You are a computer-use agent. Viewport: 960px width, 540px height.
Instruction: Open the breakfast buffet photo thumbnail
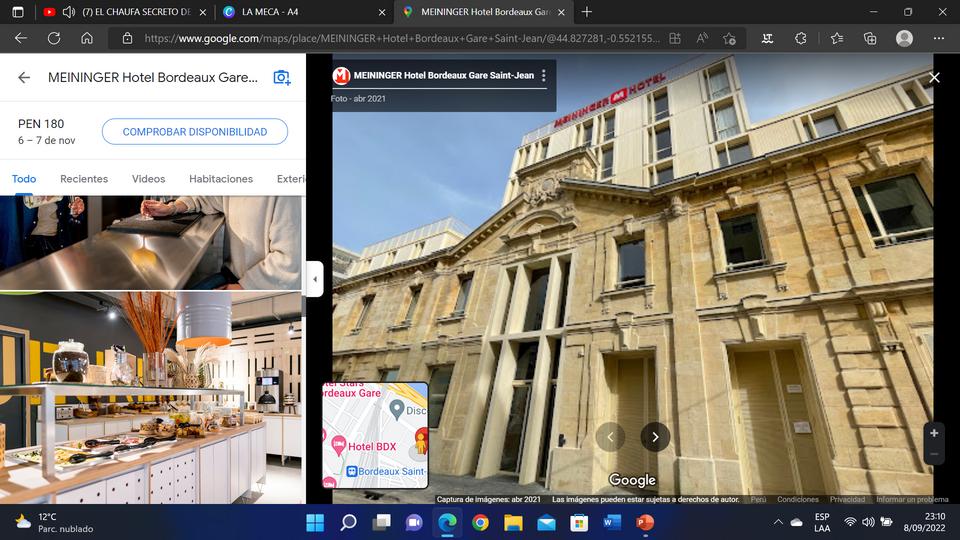151,398
